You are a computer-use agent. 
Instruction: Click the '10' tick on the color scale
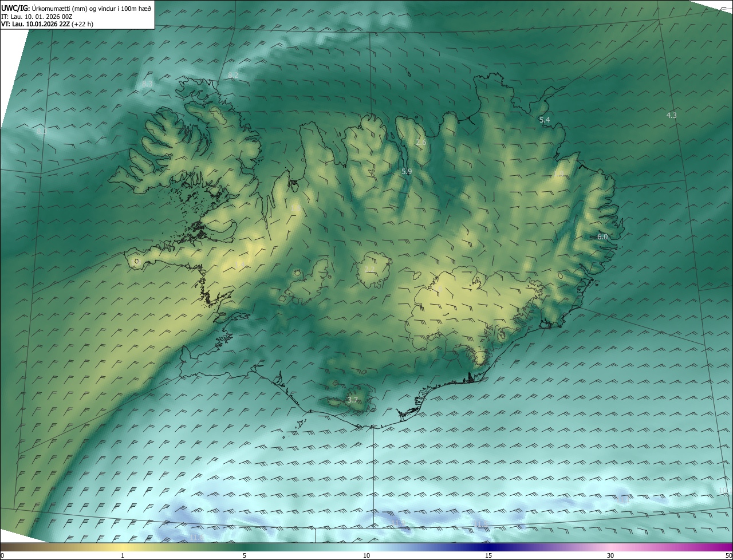click(x=366, y=555)
